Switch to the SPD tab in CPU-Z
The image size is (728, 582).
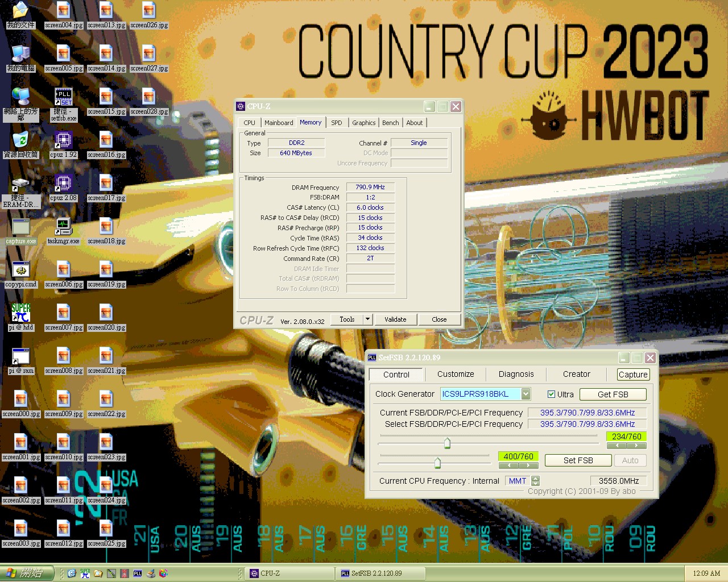(x=337, y=123)
